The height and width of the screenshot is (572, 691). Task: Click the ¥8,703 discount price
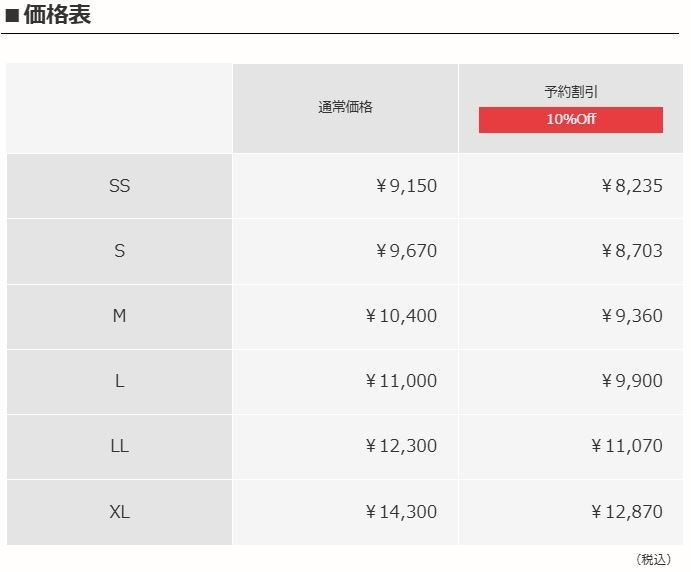click(x=631, y=251)
